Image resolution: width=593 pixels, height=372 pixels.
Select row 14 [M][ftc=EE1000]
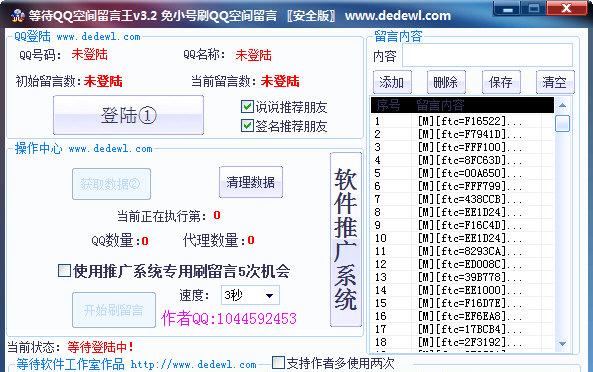tap(462, 290)
